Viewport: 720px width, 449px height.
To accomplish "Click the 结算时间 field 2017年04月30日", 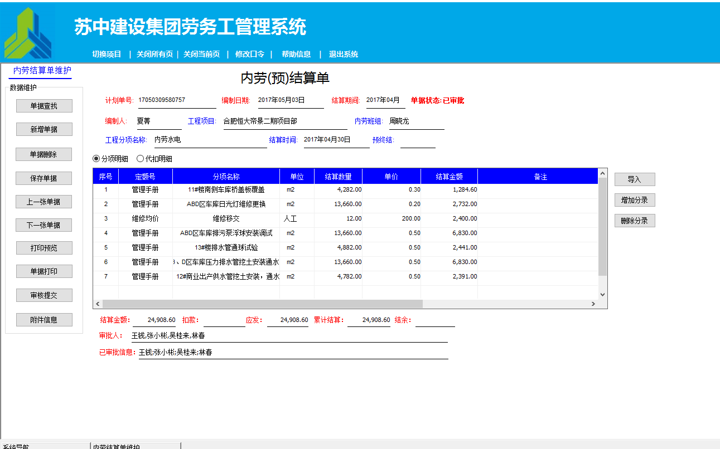I will tap(336, 140).
